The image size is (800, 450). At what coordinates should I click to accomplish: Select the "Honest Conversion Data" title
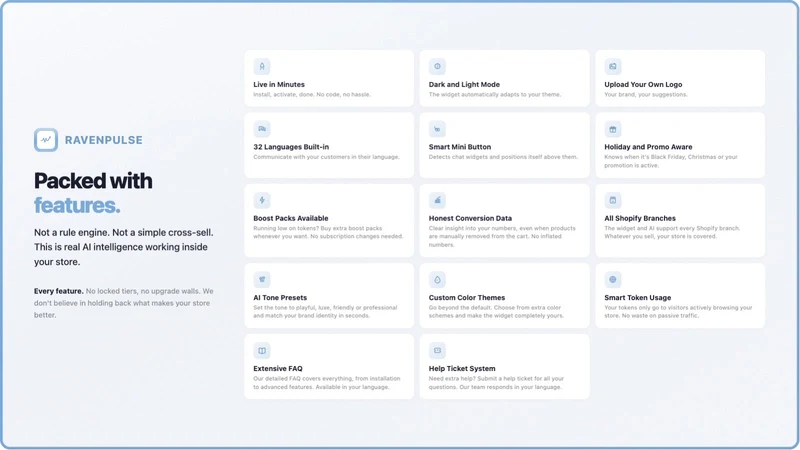[x=470, y=218]
